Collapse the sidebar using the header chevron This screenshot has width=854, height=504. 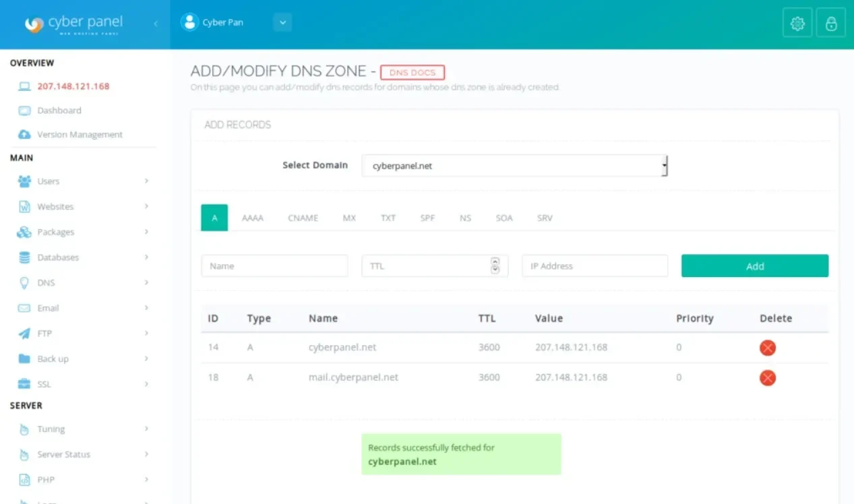[x=156, y=24]
